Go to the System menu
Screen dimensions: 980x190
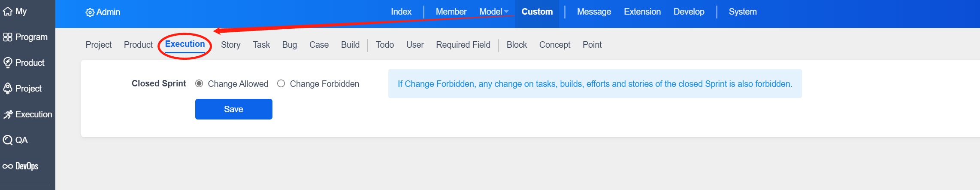click(x=743, y=12)
